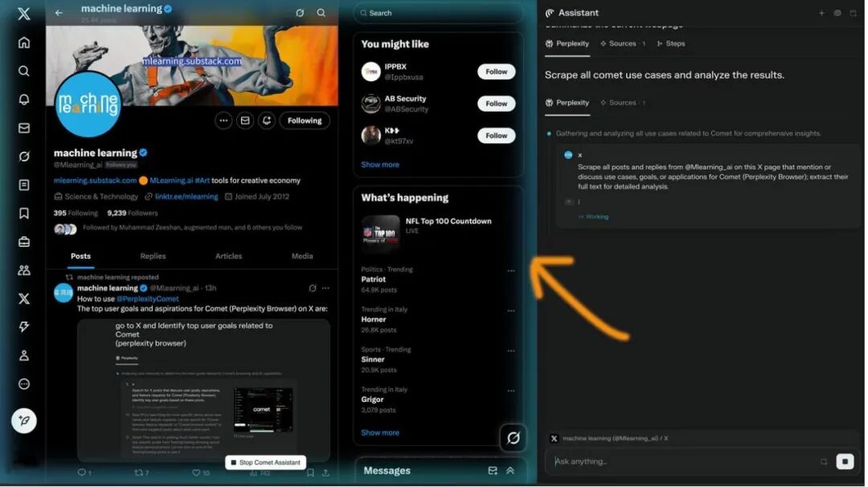Open the linktr.ee/mlearning link
Screen dimensions: 868x487
[x=186, y=196]
